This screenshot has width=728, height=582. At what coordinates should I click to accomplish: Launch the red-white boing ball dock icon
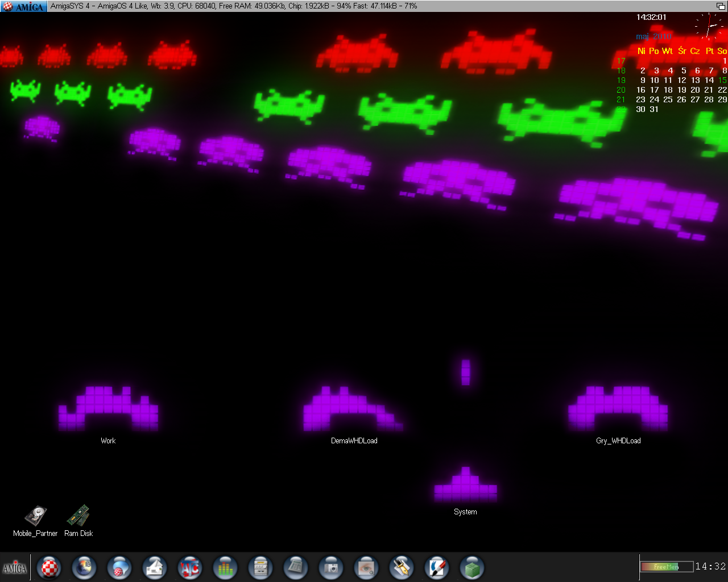pos(49,567)
